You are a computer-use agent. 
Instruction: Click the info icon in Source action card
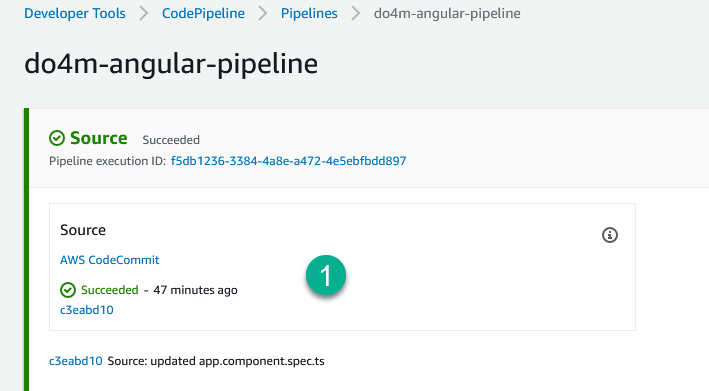point(610,235)
